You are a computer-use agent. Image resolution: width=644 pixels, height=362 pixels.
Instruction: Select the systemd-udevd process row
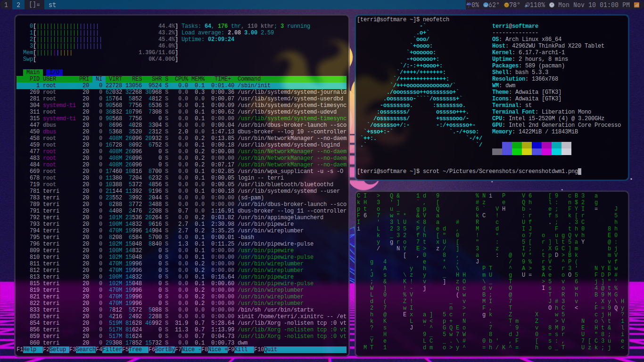[x=182, y=112]
